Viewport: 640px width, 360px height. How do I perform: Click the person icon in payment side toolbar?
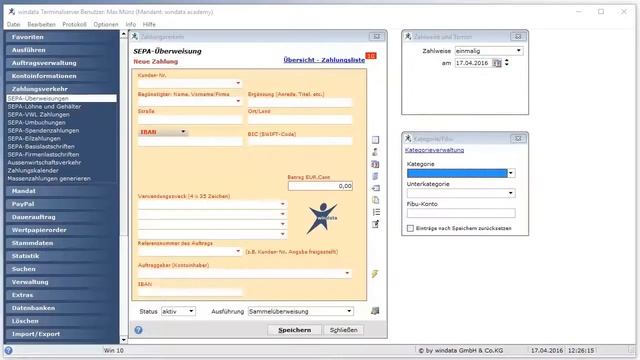click(376, 152)
